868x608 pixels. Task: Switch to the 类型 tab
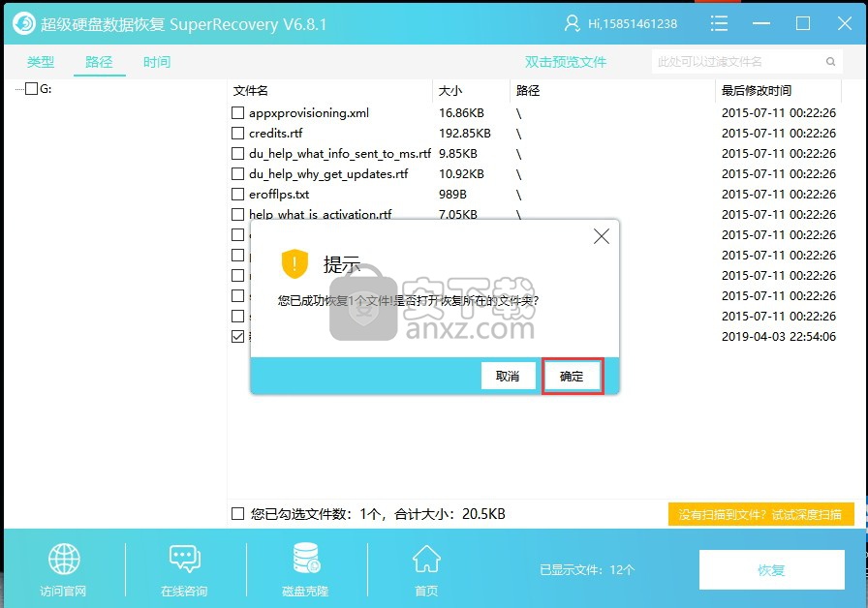click(x=41, y=62)
